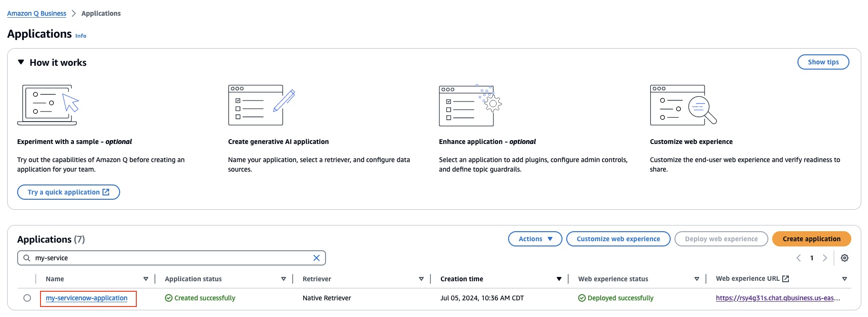Click the Name column header

click(55, 279)
